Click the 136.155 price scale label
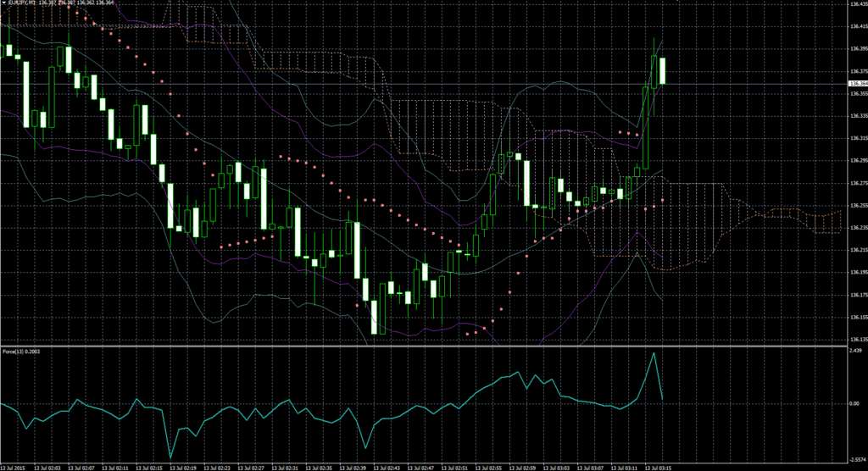Screen dimensions: 868x471 (858, 317)
